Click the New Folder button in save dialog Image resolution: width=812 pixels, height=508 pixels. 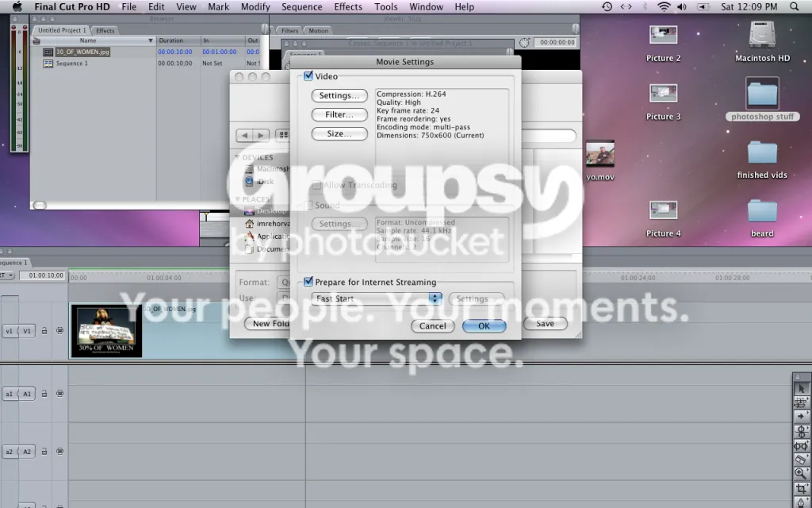(267, 324)
